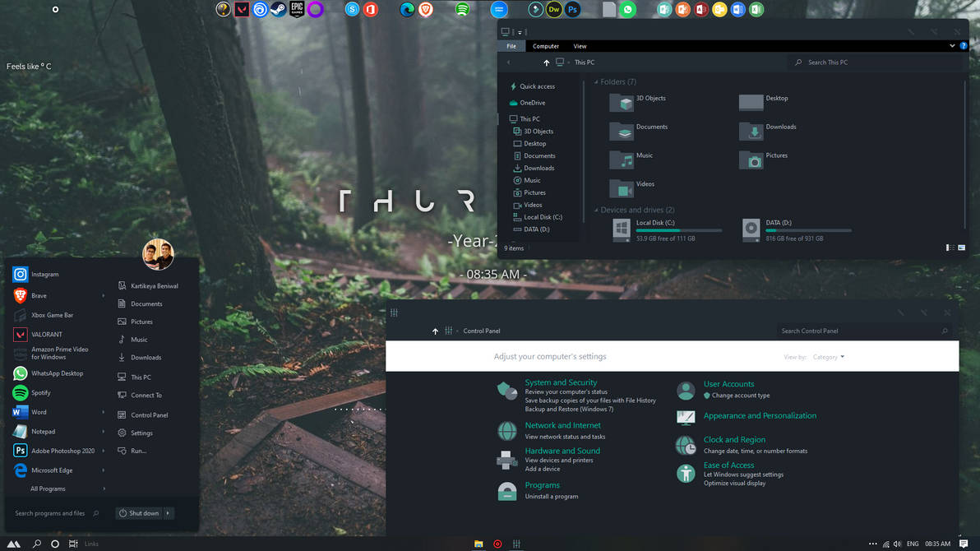Open the View tab in Explorer
This screenshot has height=551, width=980.
580,46
